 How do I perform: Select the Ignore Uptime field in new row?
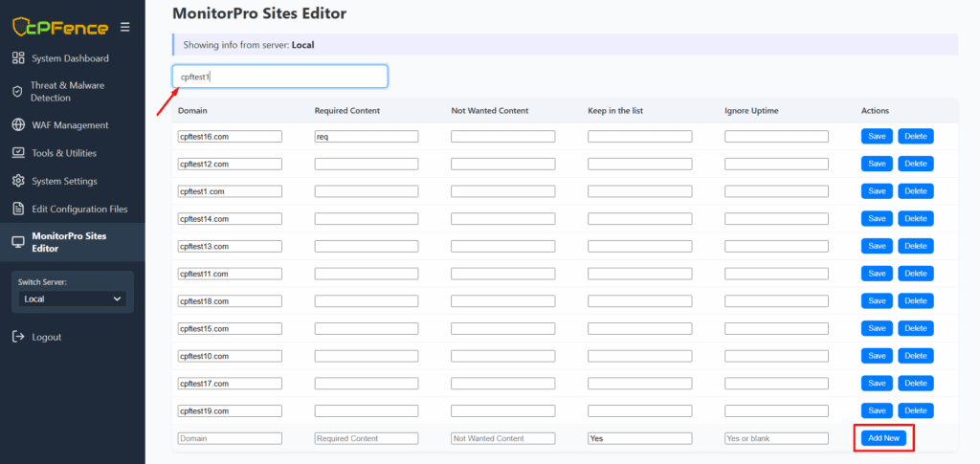point(776,438)
